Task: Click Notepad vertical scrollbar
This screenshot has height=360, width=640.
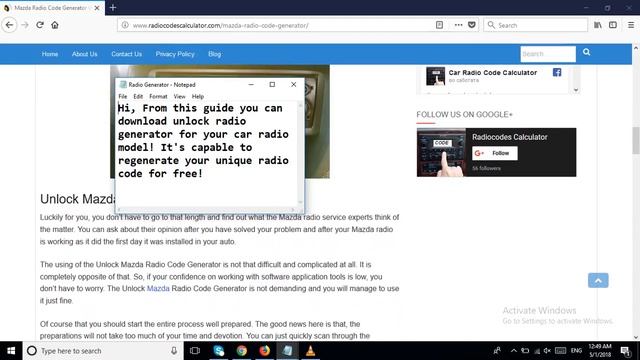Action: click(300, 154)
